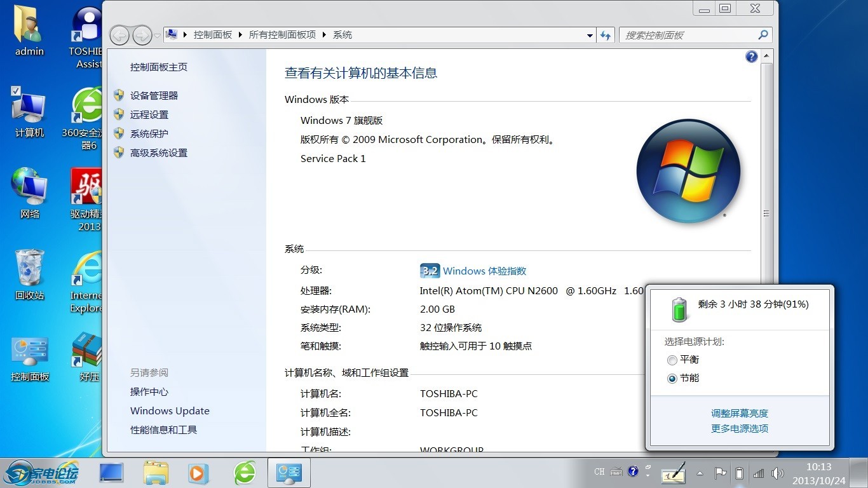
Task: Click the Forward navigation arrow button
Action: click(142, 35)
